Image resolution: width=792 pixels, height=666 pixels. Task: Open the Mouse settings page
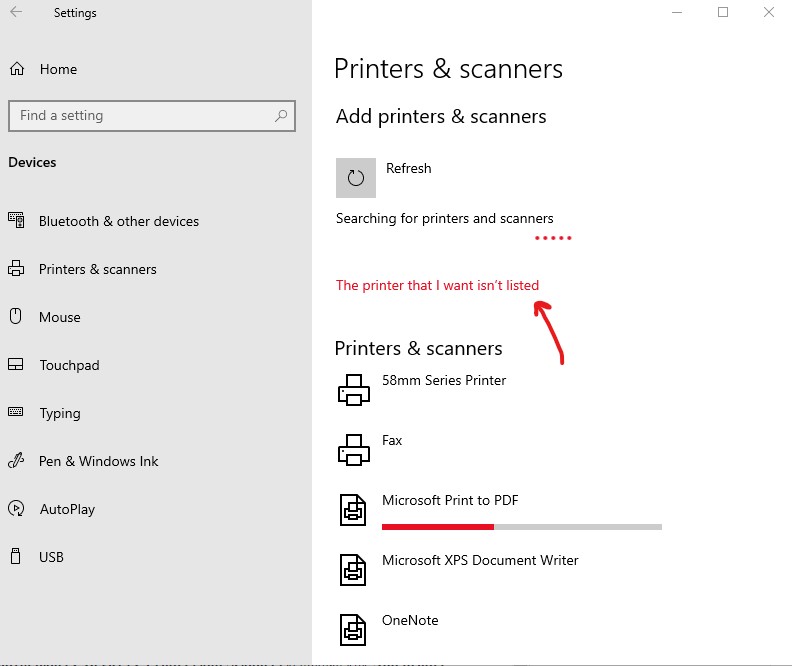(x=59, y=317)
